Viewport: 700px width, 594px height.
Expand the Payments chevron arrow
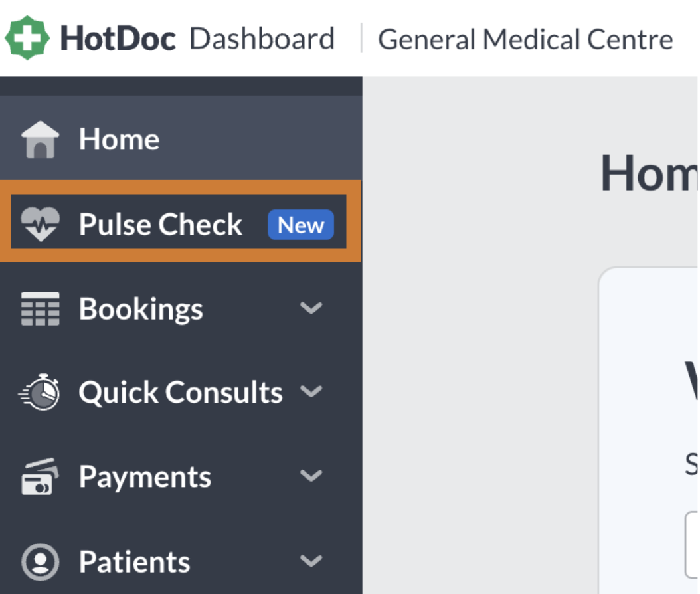click(311, 476)
